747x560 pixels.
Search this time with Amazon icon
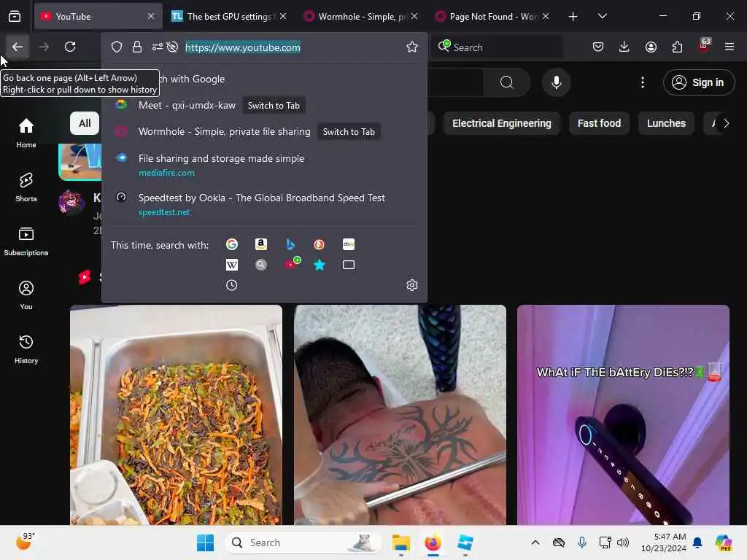pyautogui.click(x=260, y=244)
